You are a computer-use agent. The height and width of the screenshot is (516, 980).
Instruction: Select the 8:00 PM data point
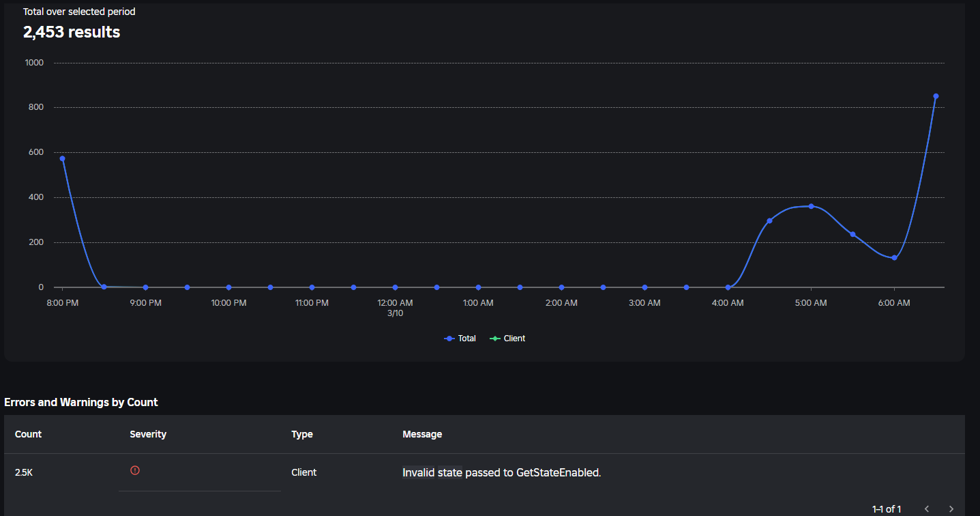tap(62, 158)
